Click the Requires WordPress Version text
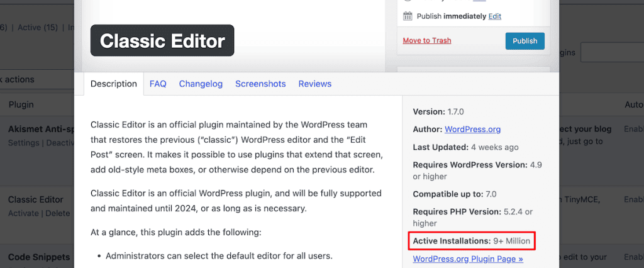The image size is (644, 268). (478, 170)
